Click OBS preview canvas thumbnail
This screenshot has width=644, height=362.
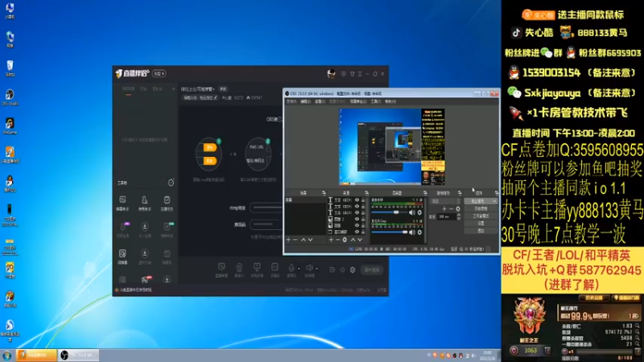pyautogui.click(x=392, y=146)
